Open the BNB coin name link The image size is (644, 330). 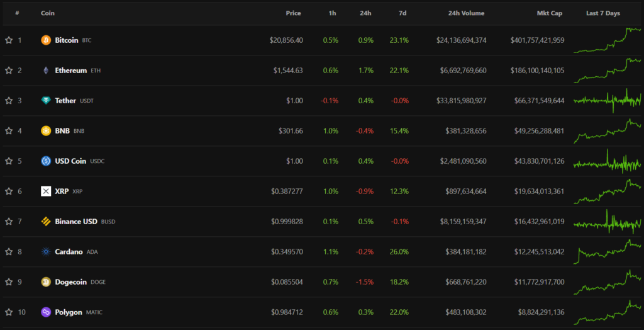(x=62, y=131)
